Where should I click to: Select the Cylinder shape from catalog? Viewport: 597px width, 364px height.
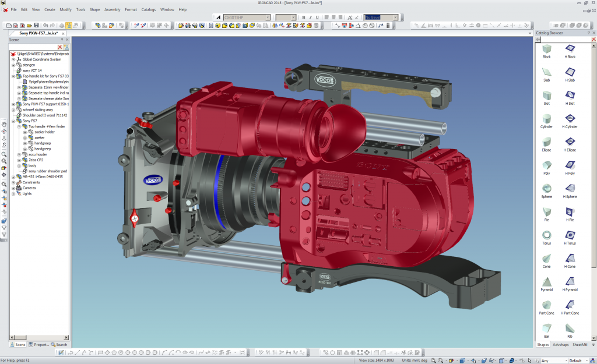point(547,118)
